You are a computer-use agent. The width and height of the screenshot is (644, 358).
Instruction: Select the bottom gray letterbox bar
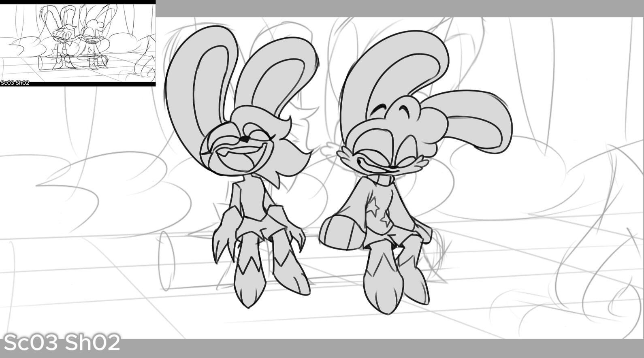322,348
